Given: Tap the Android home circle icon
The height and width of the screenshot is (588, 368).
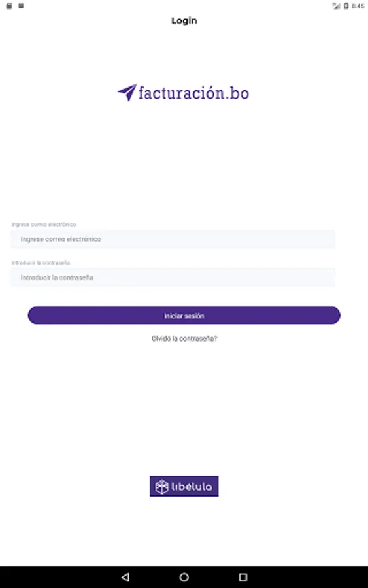Looking at the screenshot, I should (x=184, y=577).
